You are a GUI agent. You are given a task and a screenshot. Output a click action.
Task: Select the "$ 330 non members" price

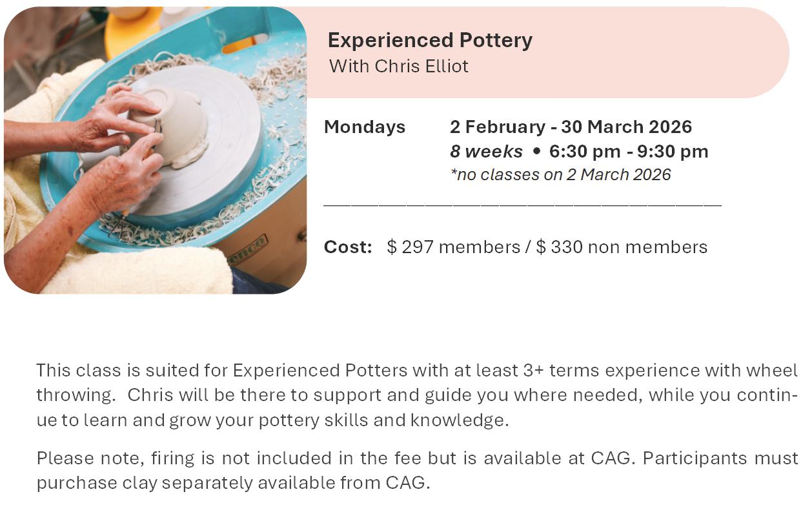(x=622, y=247)
